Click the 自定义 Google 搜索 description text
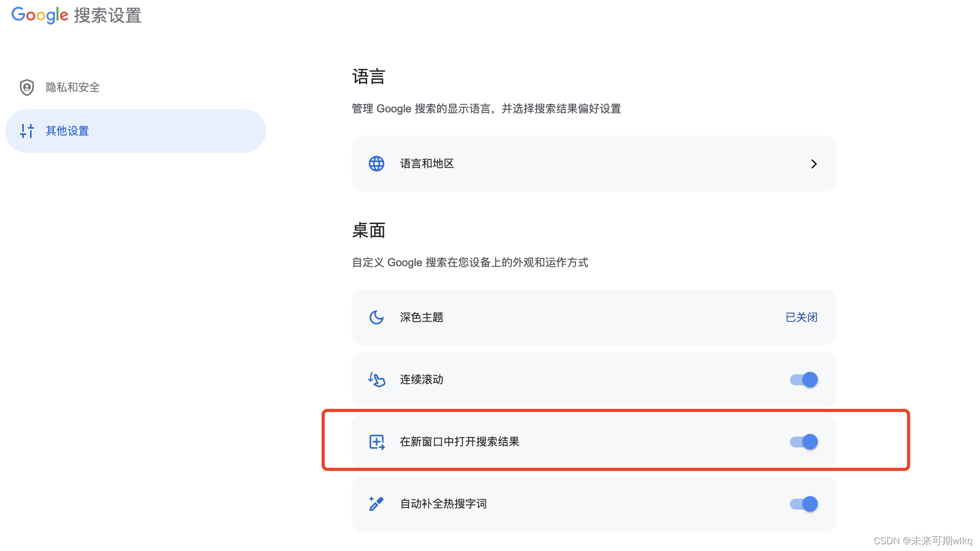The width and height of the screenshot is (980, 551). point(470,263)
